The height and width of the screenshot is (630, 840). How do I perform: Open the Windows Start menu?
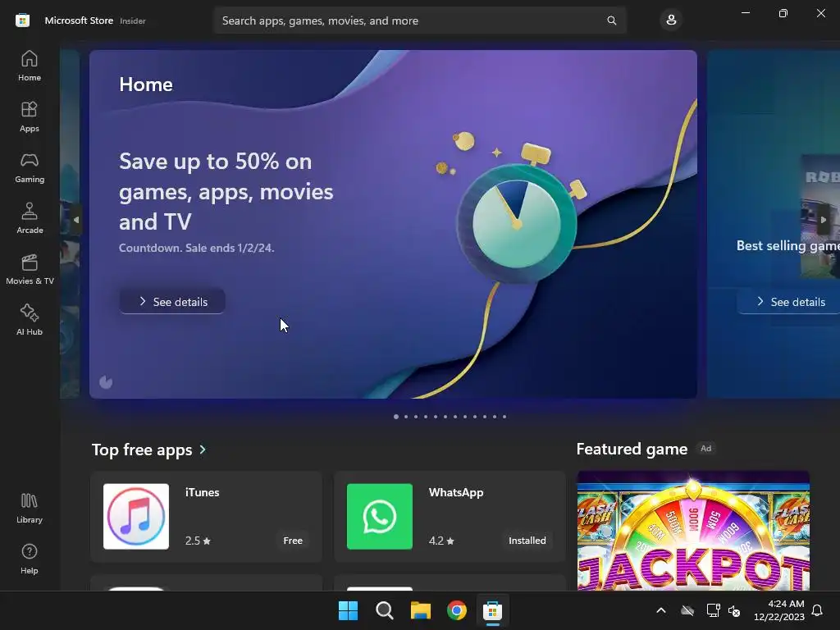coord(348,610)
